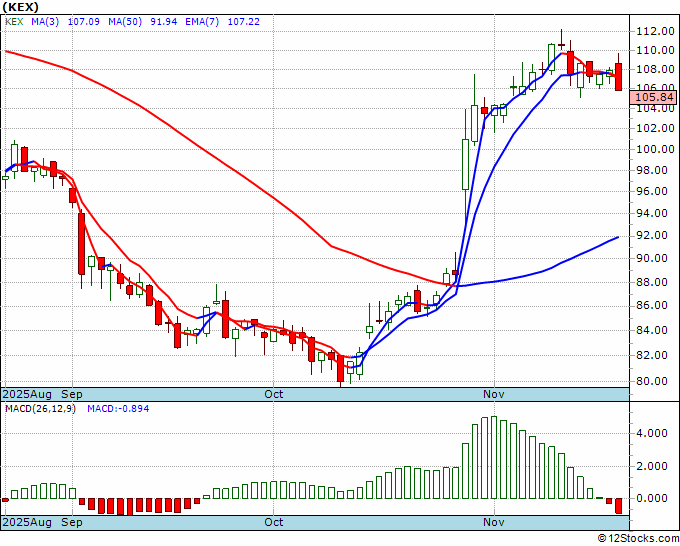Click the MACD(26,12,9) indicator label

40,409
